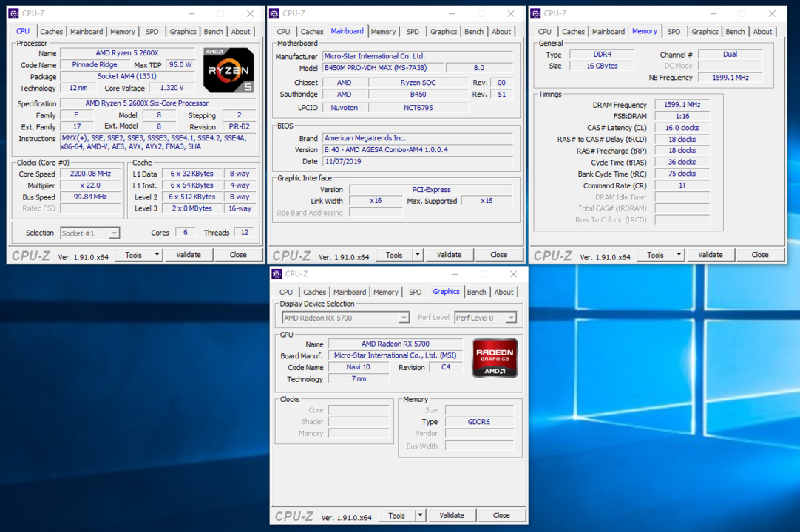Click the Socket AM4 (1331) package value
The height and width of the screenshot is (532, 800).
(x=127, y=76)
